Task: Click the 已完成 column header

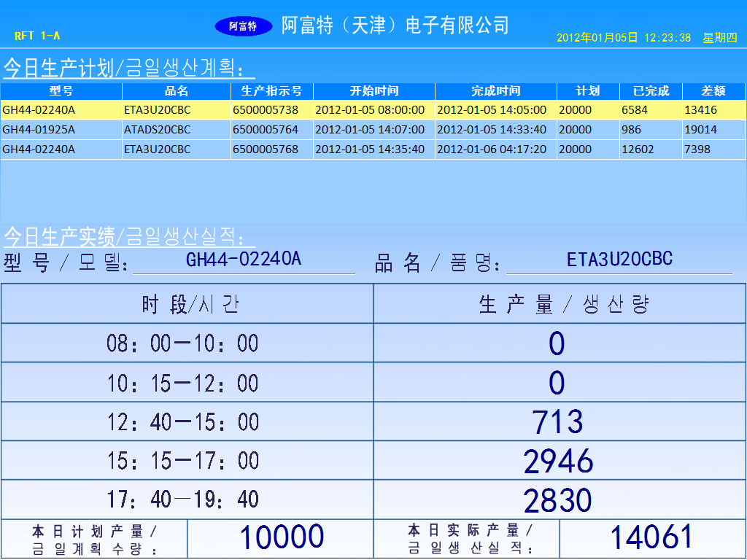Action: click(651, 91)
